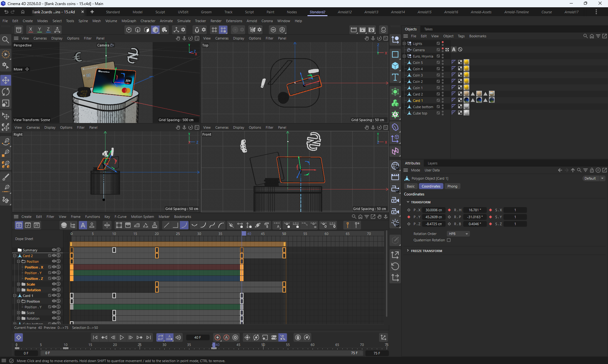
Task: Go to the start of animation
Action: pyautogui.click(x=95, y=337)
